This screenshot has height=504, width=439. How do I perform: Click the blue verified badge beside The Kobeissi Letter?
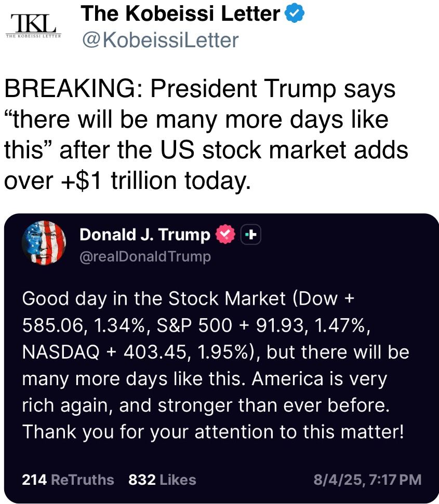coord(294,13)
